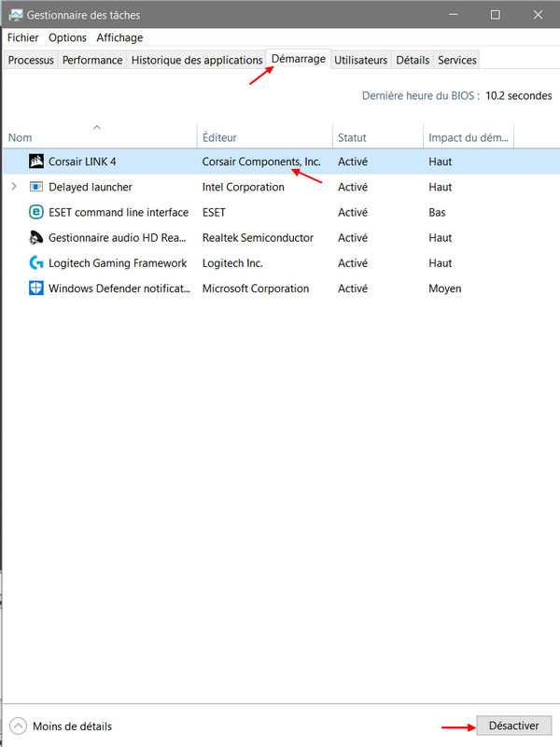Image resolution: width=560 pixels, height=747 pixels.
Task: Minimize the Gestionnaire des tâches window
Action: click(x=454, y=15)
